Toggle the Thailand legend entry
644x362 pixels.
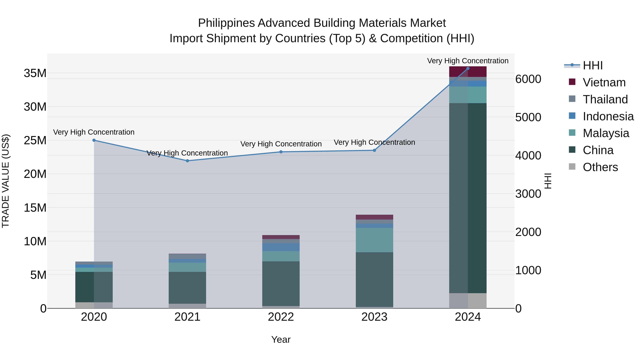598,99
